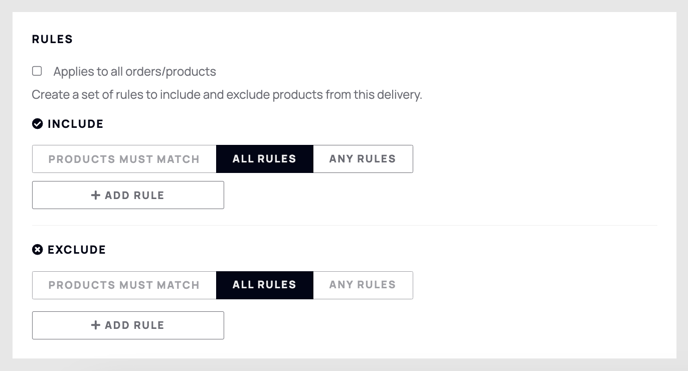The image size is (688, 371).
Task: Add a rule to the Include section
Action: coord(128,195)
